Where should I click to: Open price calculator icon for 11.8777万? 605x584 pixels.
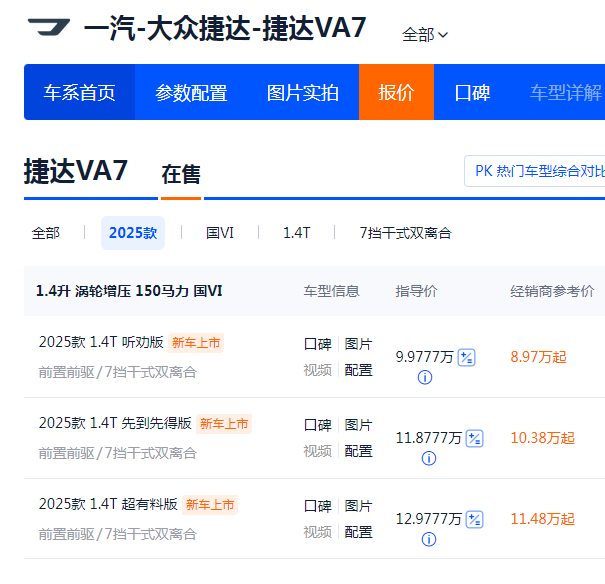[x=474, y=438]
